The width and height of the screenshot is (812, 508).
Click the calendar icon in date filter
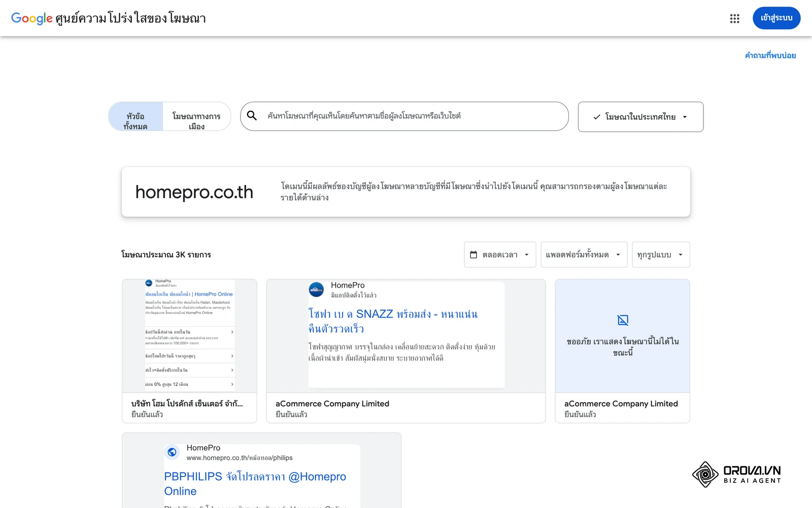click(473, 255)
